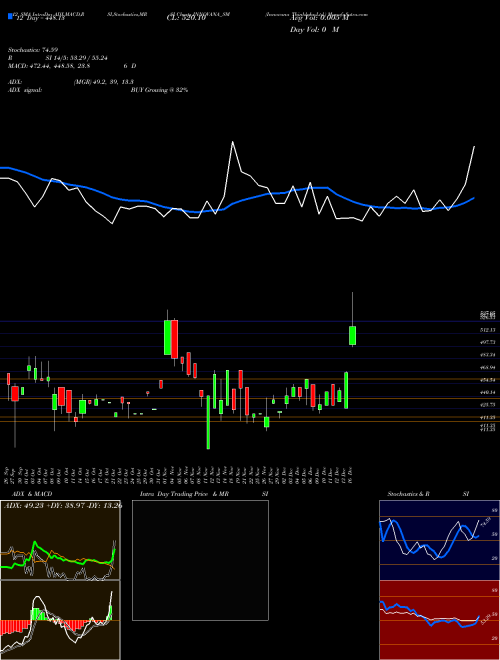Click the 'BUY Growing @ 32%' signal text

pyautogui.click(x=159, y=90)
